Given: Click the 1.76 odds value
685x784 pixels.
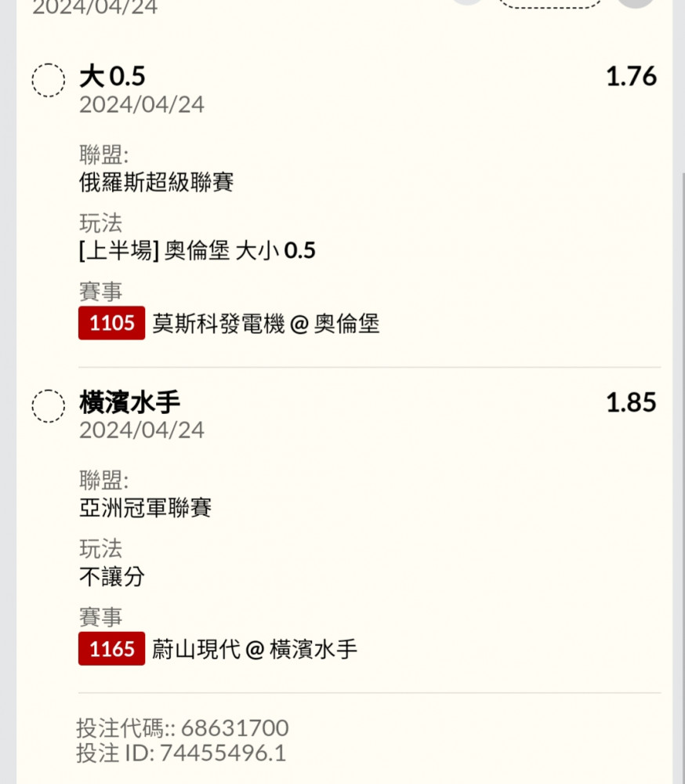Looking at the screenshot, I should tap(631, 77).
